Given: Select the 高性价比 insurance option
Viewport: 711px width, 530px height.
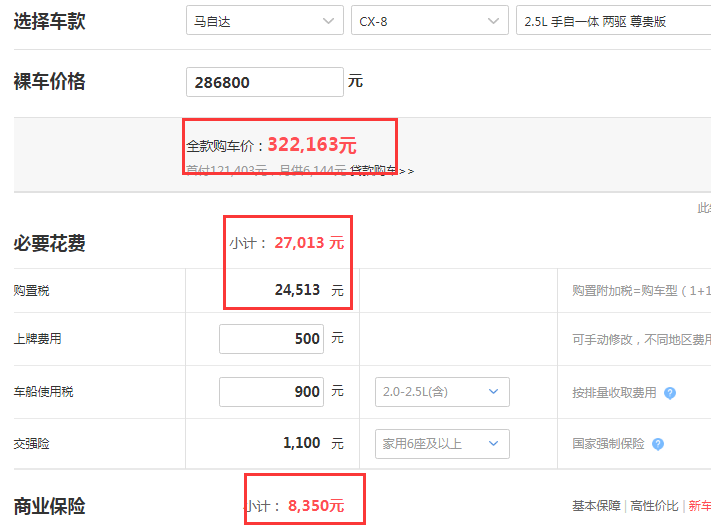Looking at the screenshot, I should pyautogui.click(x=654, y=506).
